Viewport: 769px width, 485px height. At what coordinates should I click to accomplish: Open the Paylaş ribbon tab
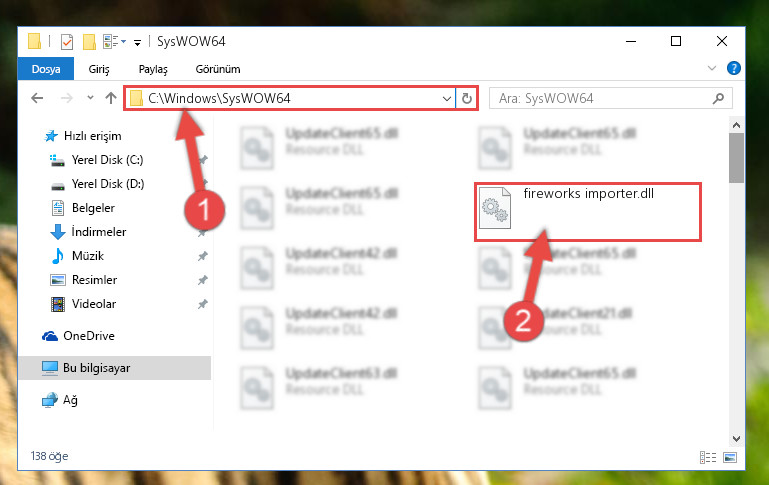[153, 69]
